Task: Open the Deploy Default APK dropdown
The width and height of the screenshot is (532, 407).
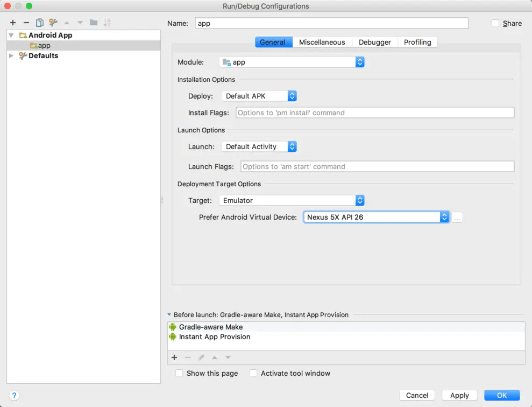Action: pyautogui.click(x=259, y=96)
